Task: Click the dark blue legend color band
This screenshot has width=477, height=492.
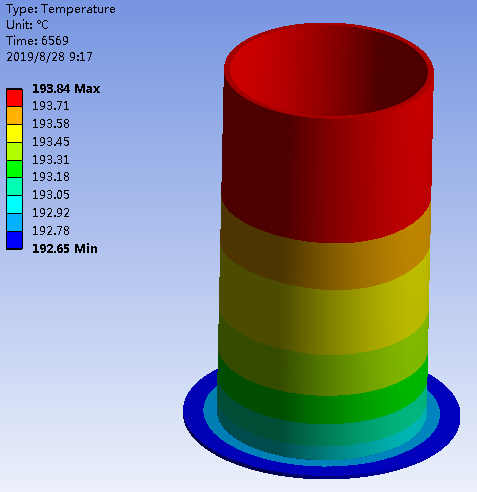Action: (14, 240)
